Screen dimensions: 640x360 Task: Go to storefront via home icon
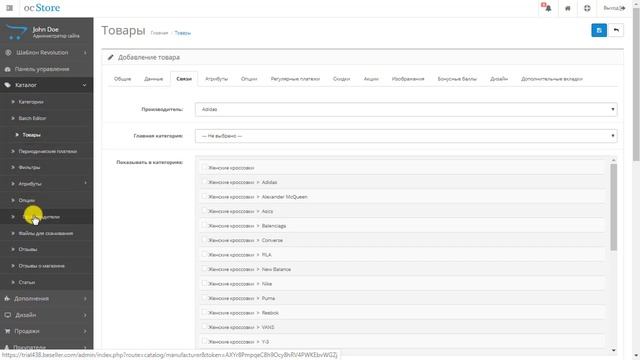567,8
